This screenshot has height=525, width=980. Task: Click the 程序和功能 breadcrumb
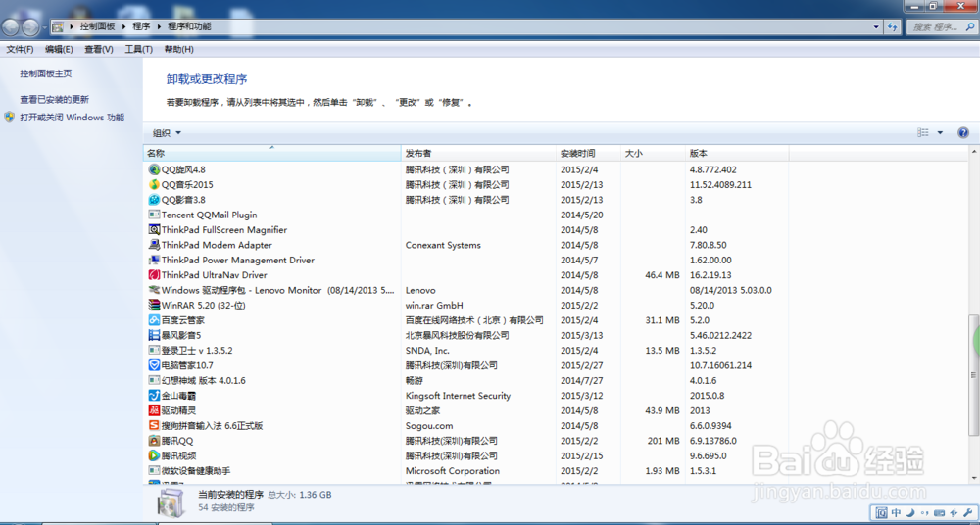pos(189,26)
